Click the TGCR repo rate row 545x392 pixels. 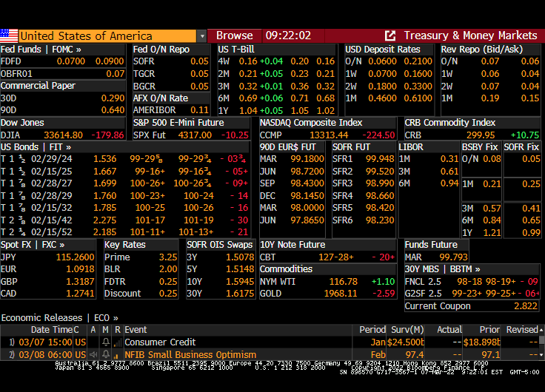click(x=171, y=74)
